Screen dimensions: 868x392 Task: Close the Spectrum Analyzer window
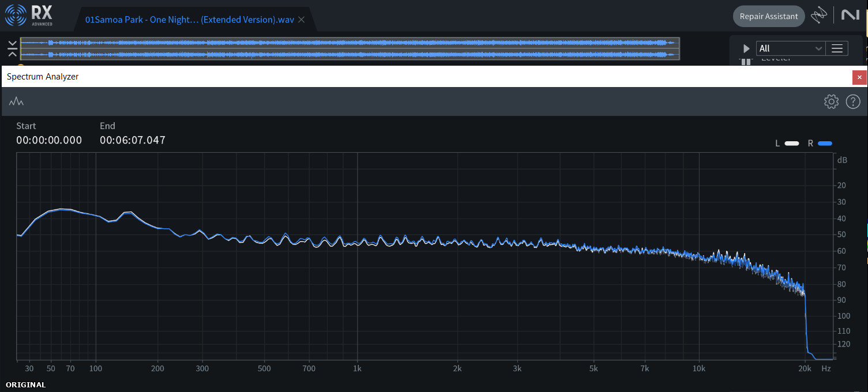click(x=859, y=77)
